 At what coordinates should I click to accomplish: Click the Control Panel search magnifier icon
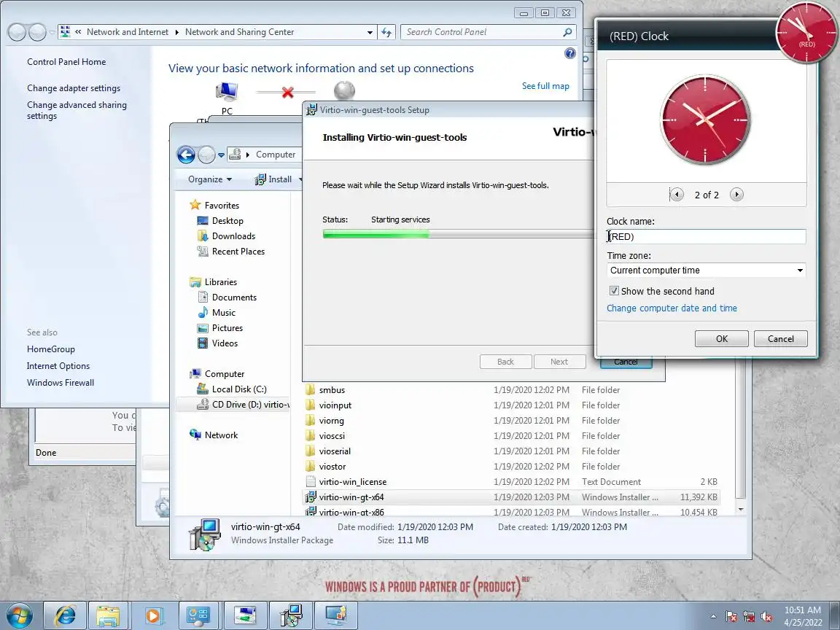pos(567,32)
